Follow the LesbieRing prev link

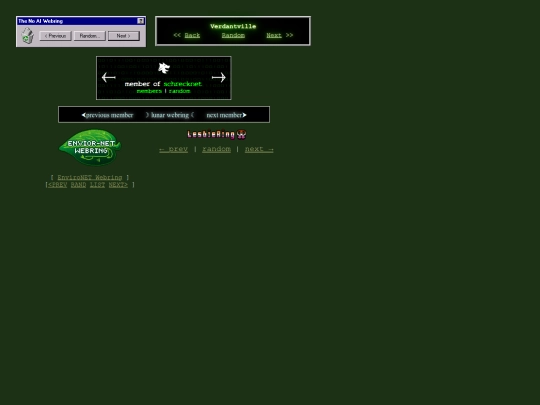pyautogui.click(x=174, y=149)
